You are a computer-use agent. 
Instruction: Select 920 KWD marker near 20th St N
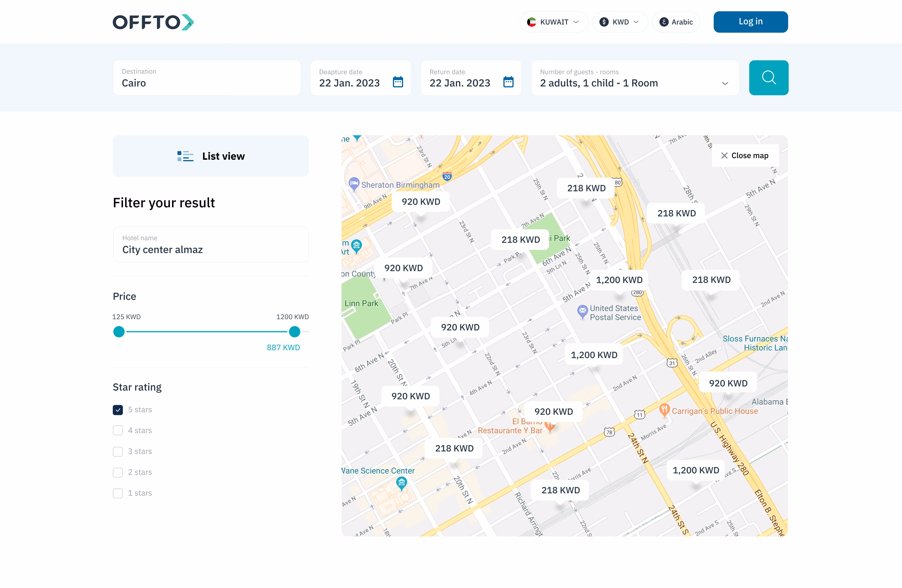pyautogui.click(x=410, y=396)
